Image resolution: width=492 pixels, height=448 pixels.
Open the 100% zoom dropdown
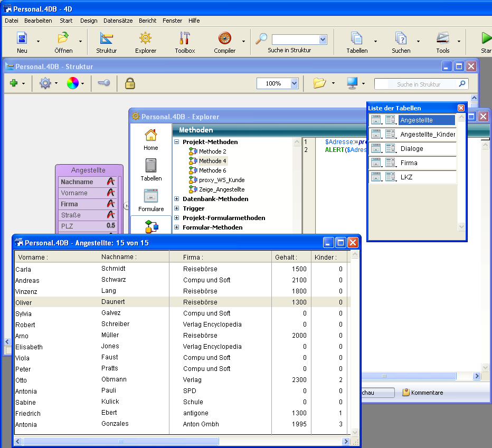click(x=294, y=83)
